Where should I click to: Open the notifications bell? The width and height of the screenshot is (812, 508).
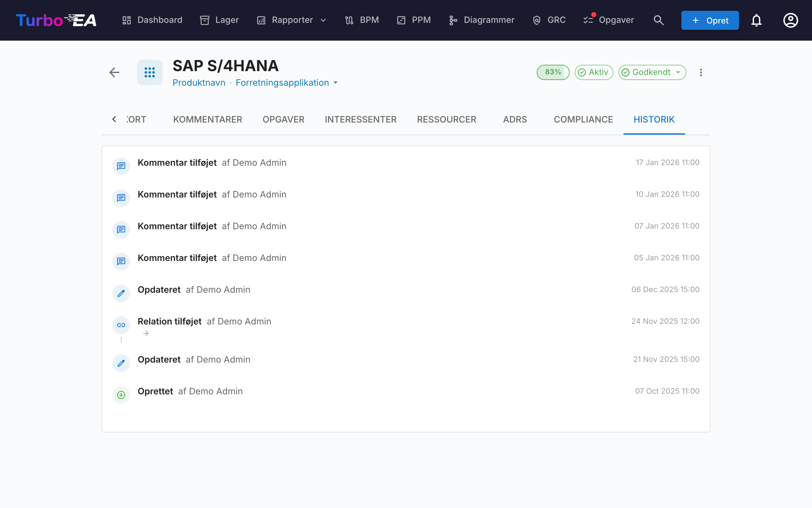click(756, 20)
